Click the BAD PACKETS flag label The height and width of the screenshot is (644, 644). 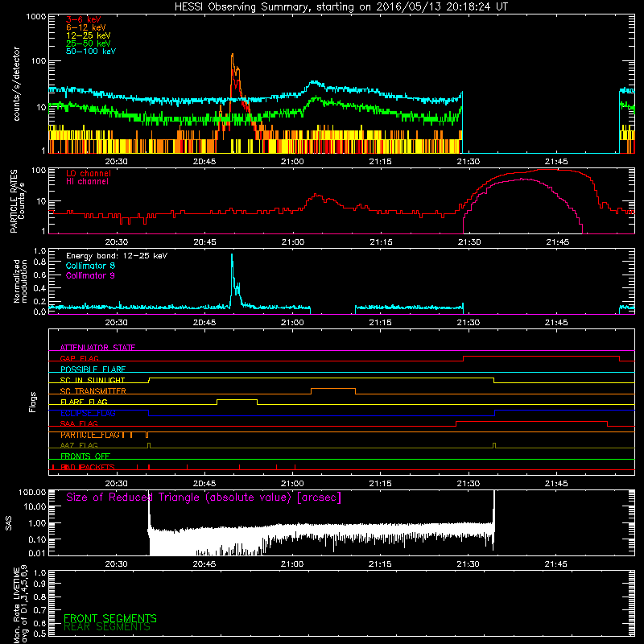[88, 467]
